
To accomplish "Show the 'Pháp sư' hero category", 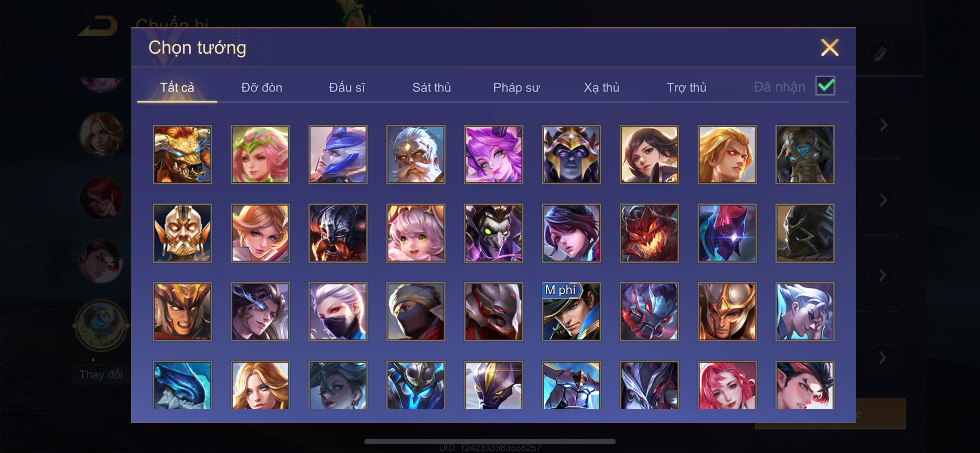I will [516, 88].
